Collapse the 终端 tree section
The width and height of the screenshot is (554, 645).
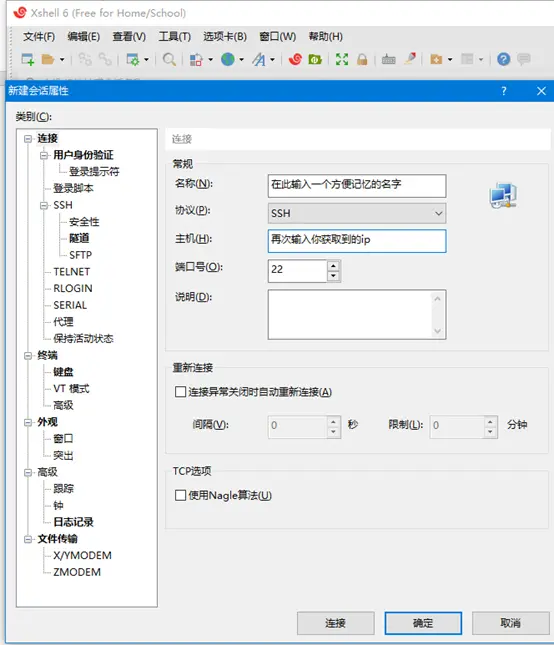[x=28, y=355]
